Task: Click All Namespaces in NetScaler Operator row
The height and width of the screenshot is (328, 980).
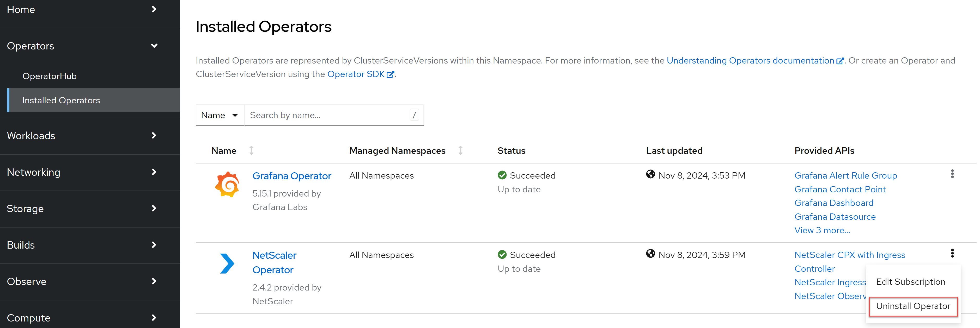Action: click(381, 255)
